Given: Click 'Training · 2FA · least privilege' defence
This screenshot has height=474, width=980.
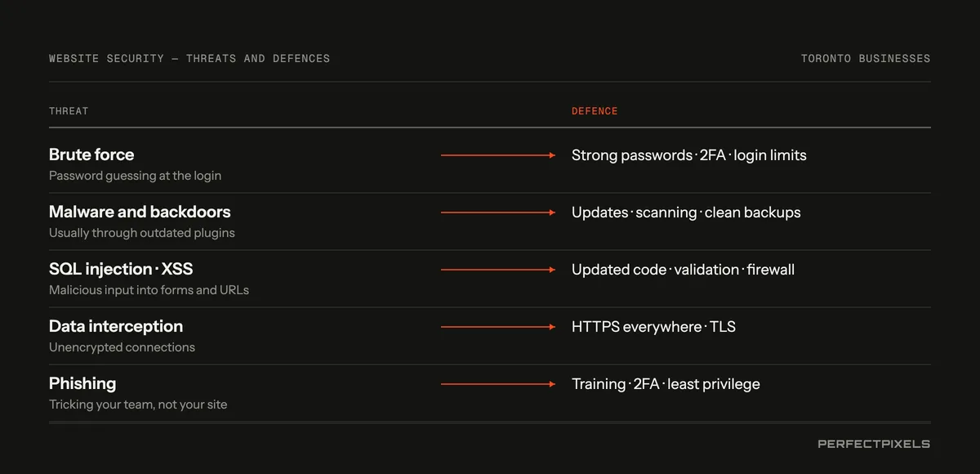Looking at the screenshot, I should coord(666,384).
